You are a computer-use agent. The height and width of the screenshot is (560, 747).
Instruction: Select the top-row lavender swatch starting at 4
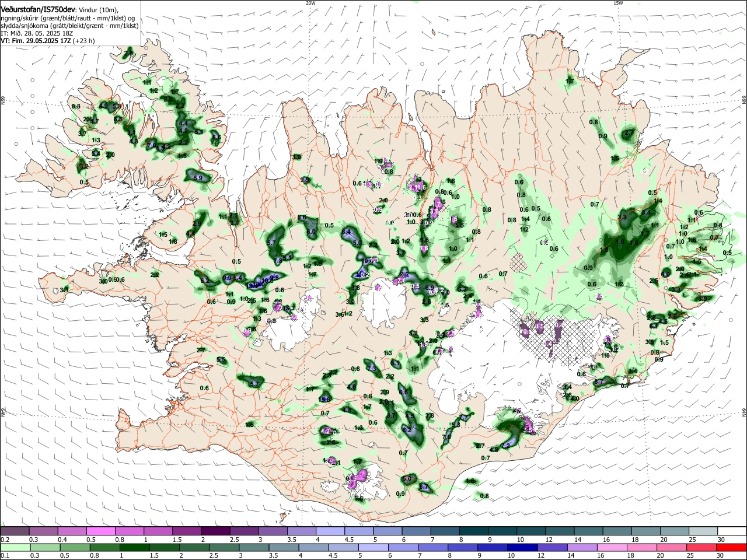pyautogui.click(x=329, y=531)
